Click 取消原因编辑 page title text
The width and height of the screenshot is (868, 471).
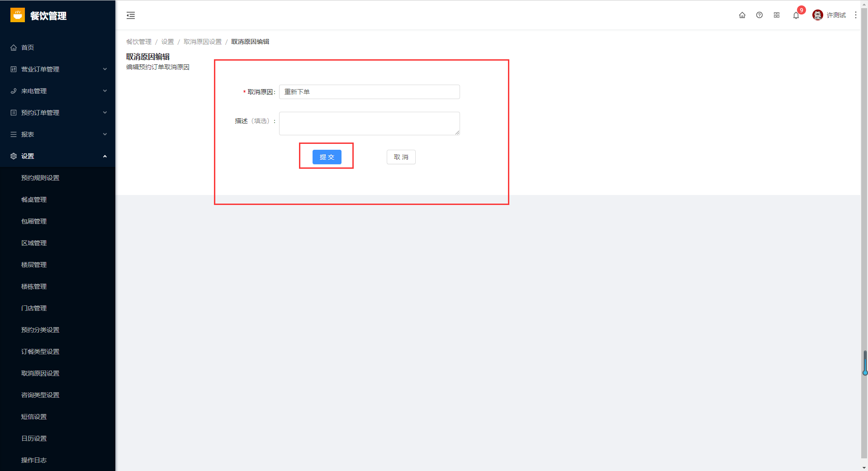148,57
